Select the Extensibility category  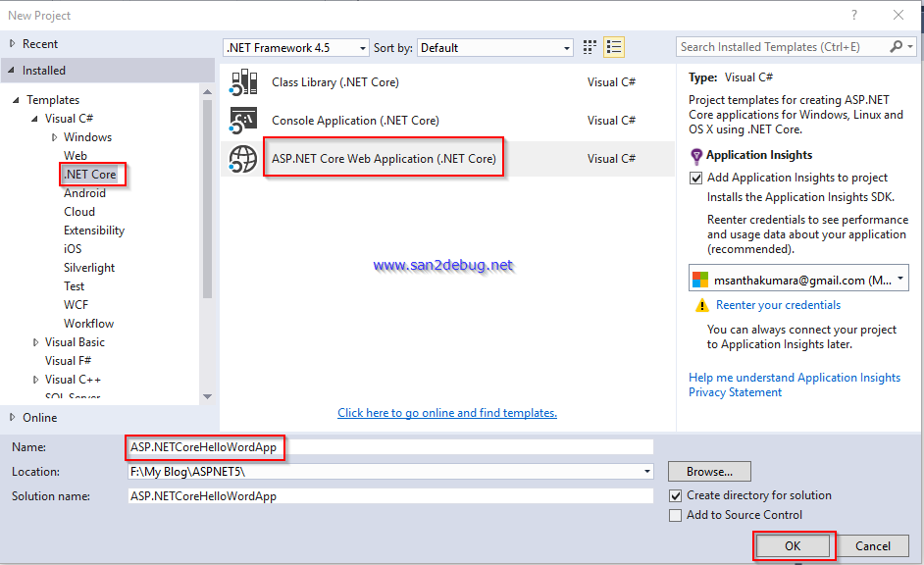(94, 231)
